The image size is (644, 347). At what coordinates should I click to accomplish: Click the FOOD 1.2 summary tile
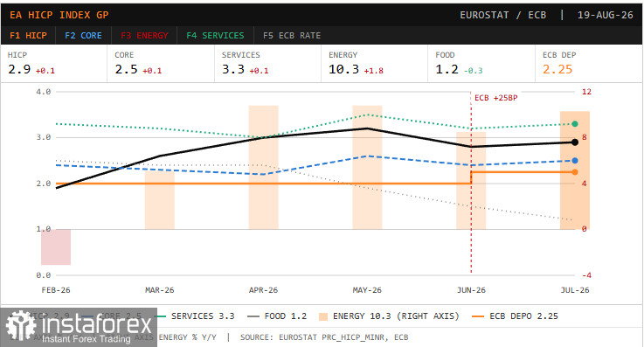(481, 64)
